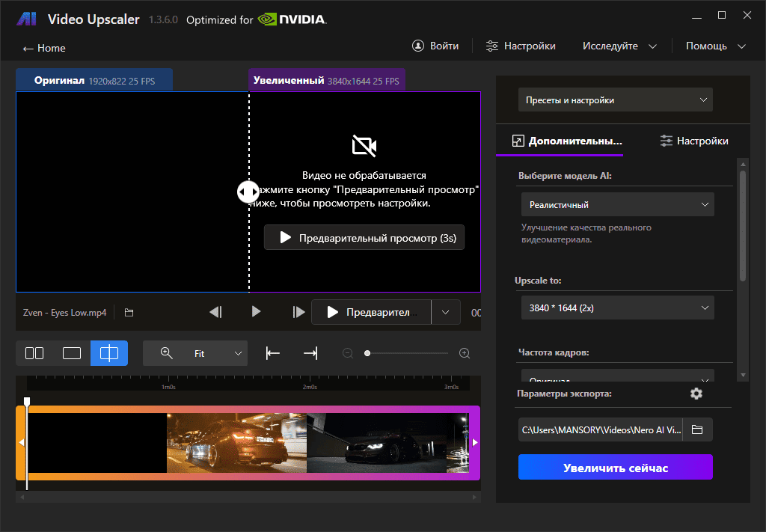Click the Увеличить сейчас button
This screenshot has width=766, height=532.
tap(615, 468)
